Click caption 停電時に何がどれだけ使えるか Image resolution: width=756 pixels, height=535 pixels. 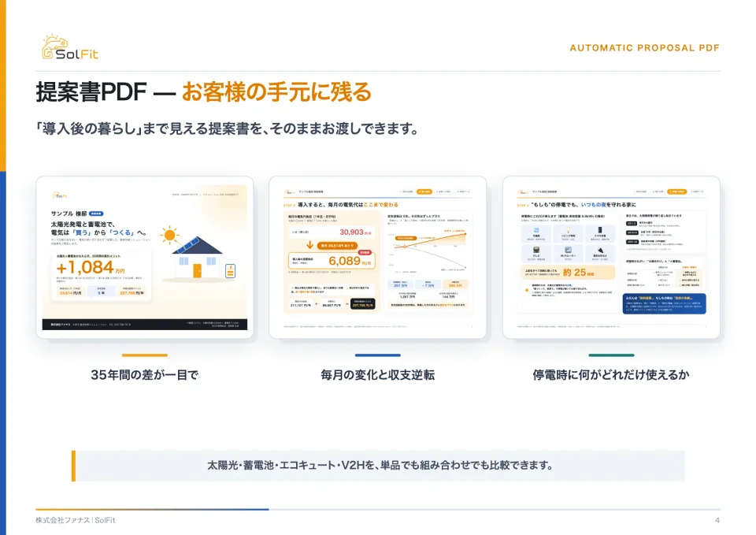tap(611, 375)
